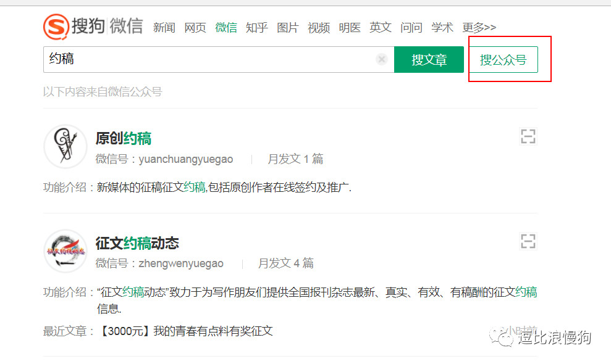Open the 征文约稿动态 account title link
Screen dimensions: 611x364
point(137,243)
